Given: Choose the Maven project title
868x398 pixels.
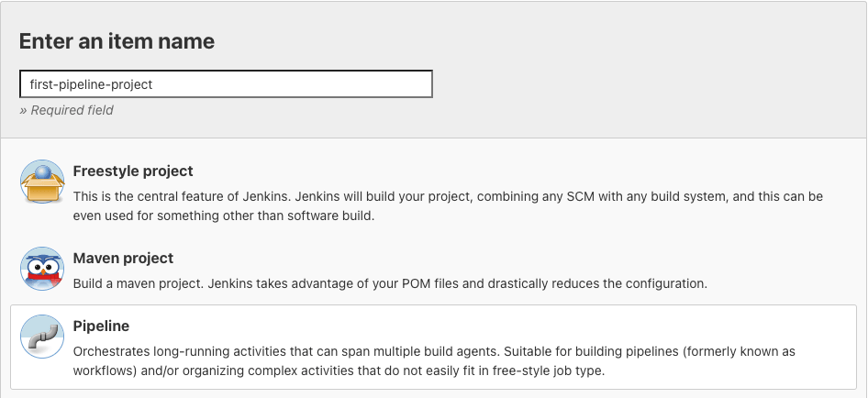Looking at the screenshot, I should pos(123,258).
